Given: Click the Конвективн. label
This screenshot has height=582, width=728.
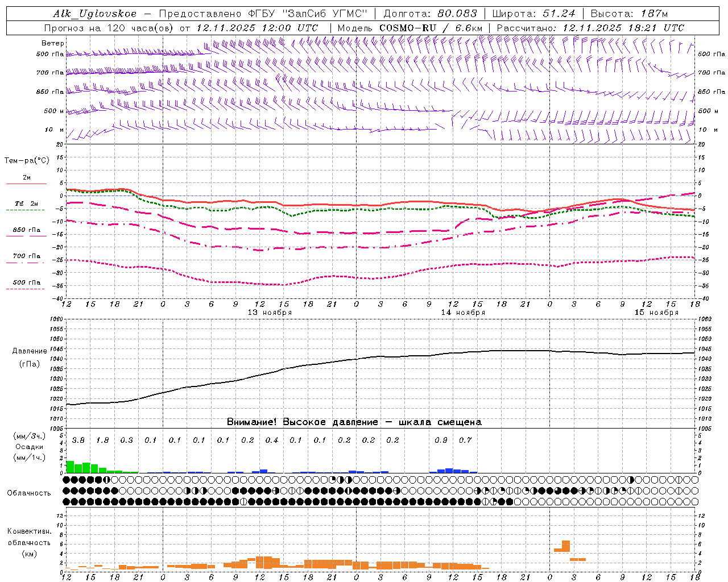Looking at the screenshot, I should click(x=29, y=531).
